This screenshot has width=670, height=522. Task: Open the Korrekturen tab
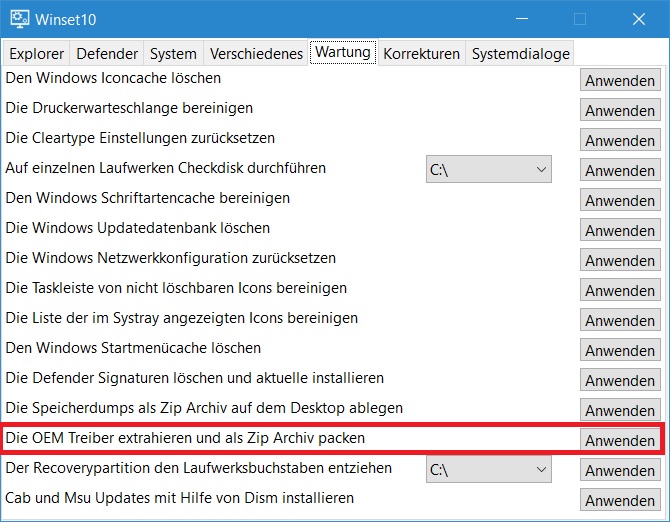pyautogui.click(x=421, y=54)
